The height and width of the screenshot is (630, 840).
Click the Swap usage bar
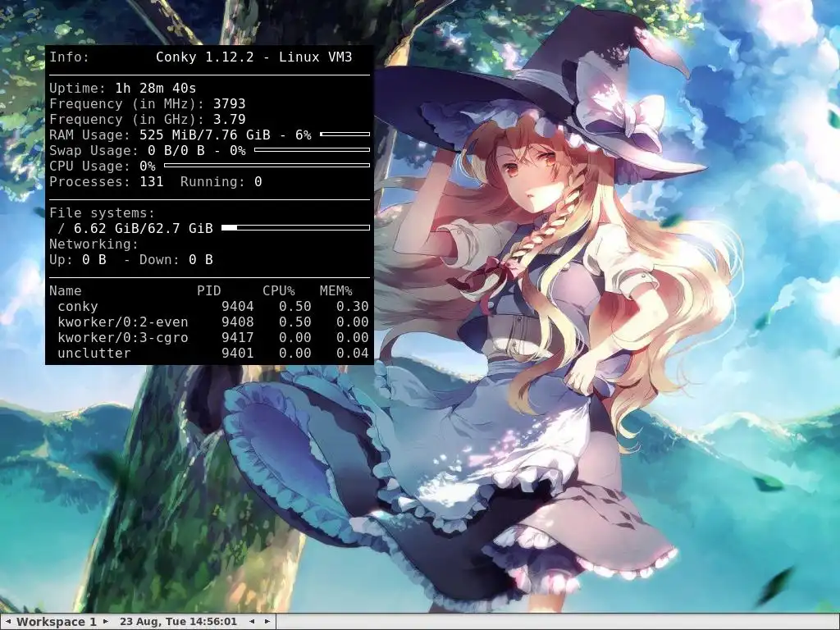point(313,150)
